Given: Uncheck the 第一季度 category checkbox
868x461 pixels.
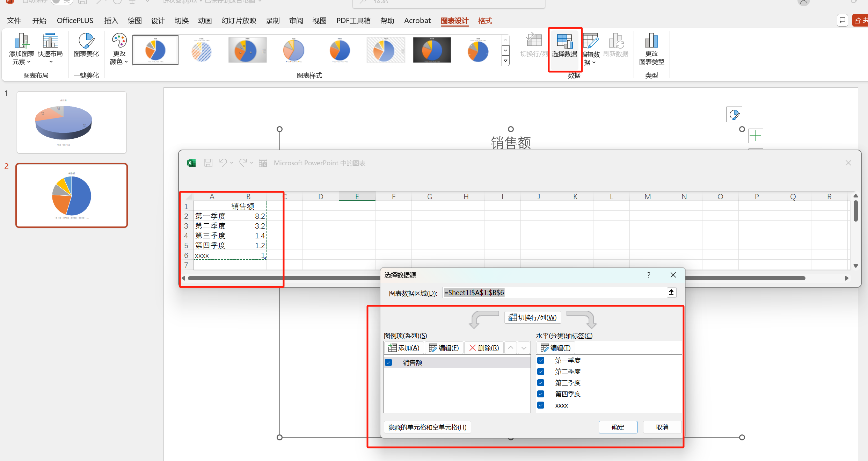Looking at the screenshot, I should point(541,360).
